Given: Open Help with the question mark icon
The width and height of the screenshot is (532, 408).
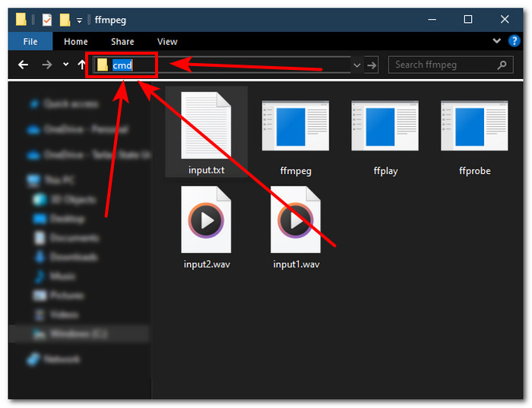Looking at the screenshot, I should (x=514, y=41).
